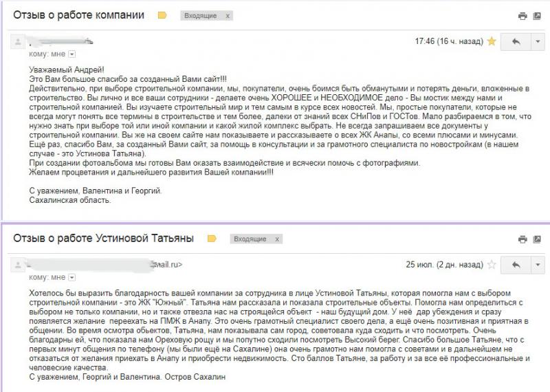Print the "Отзыв о работе компании" email
550x392 pixels.
click(x=522, y=15)
